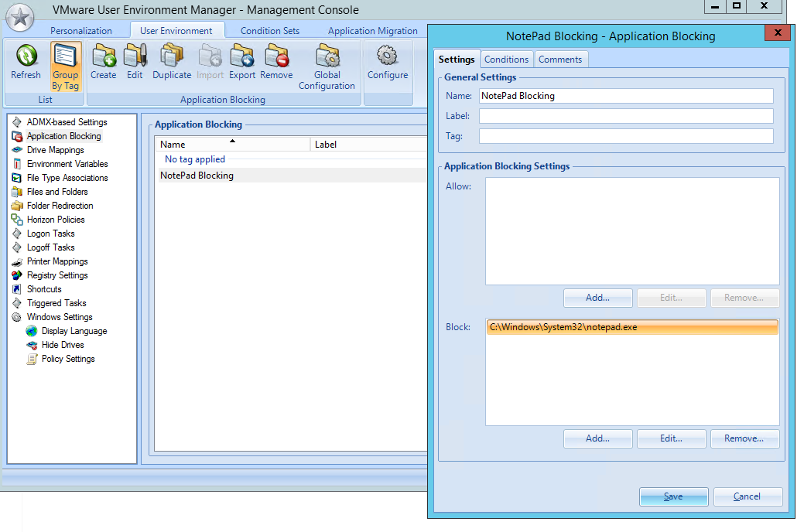
Task: Open File Type Associations
Action: click(x=67, y=177)
